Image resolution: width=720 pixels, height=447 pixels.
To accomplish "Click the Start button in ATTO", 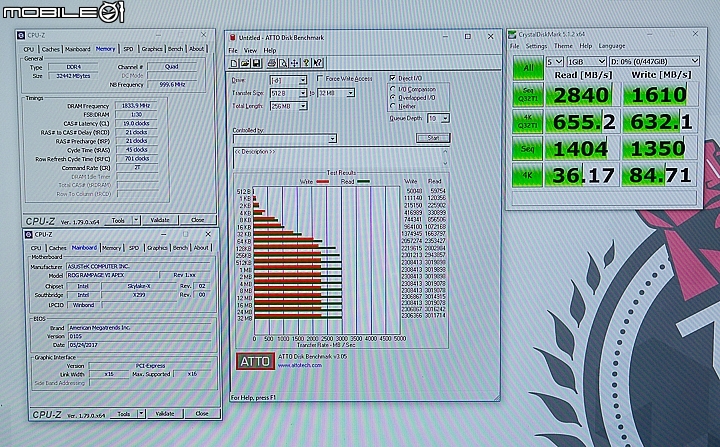I will [x=433, y=138].
